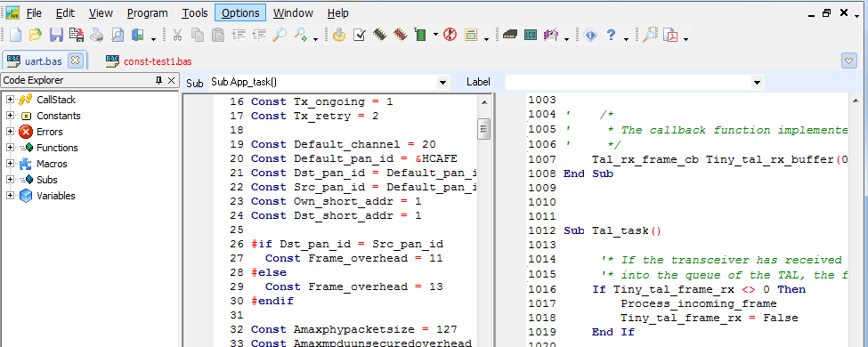Click the PDF export icon
The width and height of the screenshot is (868, 347).
click(671, 36)
